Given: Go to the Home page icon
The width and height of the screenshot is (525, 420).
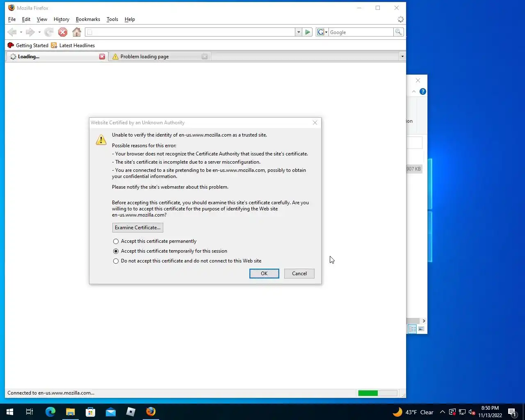Looking at the screenshot, I should click(x=77, y=32).
